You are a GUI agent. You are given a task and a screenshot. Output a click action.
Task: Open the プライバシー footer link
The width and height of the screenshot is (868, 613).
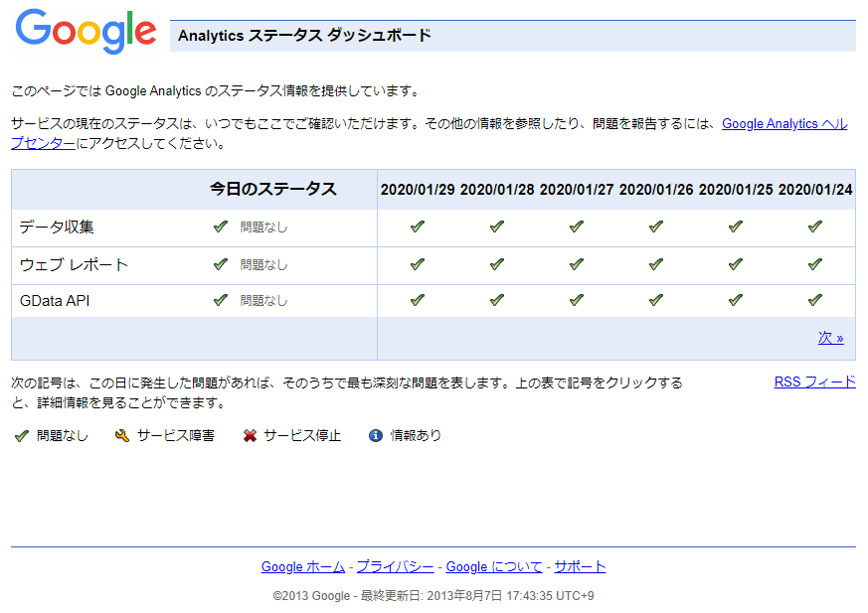tap(396, 566)
